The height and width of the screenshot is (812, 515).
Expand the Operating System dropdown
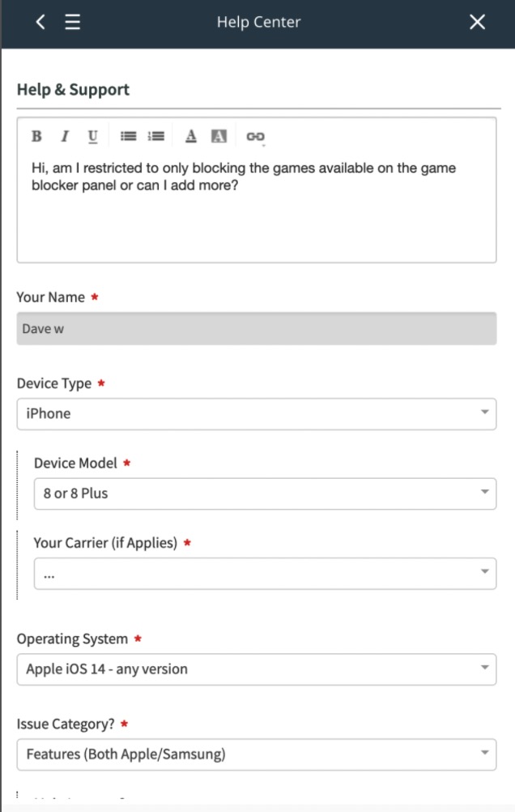257,669
